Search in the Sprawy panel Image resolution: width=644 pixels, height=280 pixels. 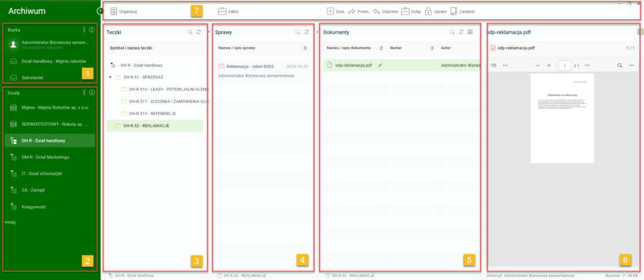[x=297, y=31]
